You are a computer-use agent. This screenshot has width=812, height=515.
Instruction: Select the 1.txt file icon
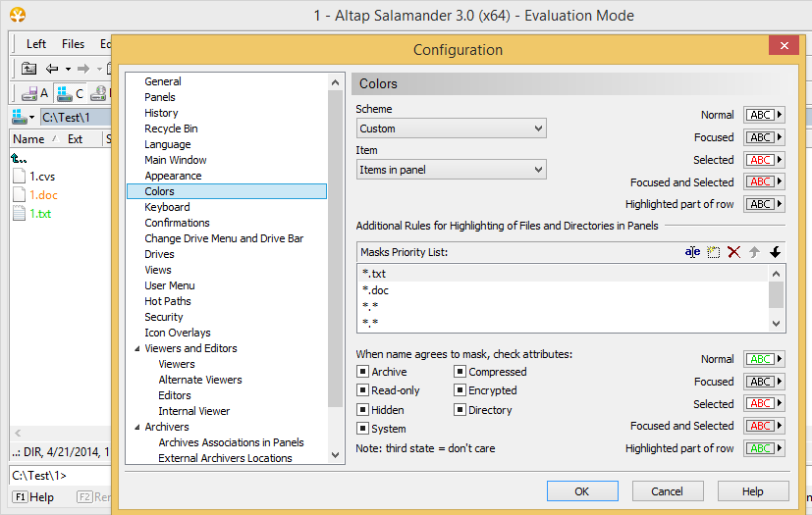20,213
